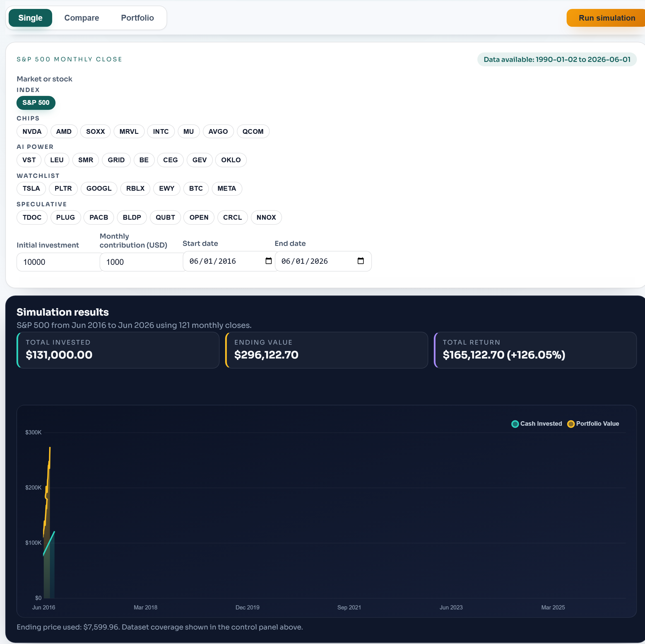Select the OPEN speculative chip
The height and width of the screenshot is (644, 645).
pyautogui.click(x=199, y=217)
